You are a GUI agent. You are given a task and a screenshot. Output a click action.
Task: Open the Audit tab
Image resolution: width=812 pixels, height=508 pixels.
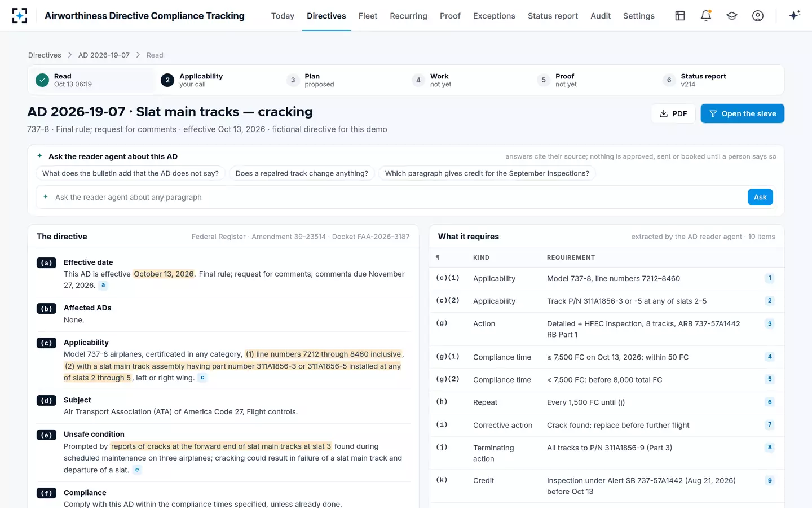point(601,16)
